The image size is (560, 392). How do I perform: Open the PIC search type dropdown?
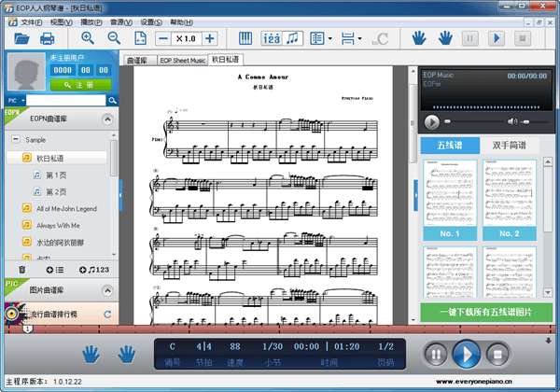coord(16,100)
